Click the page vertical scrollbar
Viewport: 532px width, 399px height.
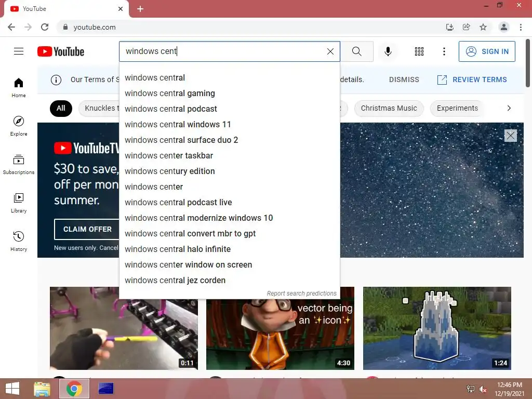[x=528, y=63]
